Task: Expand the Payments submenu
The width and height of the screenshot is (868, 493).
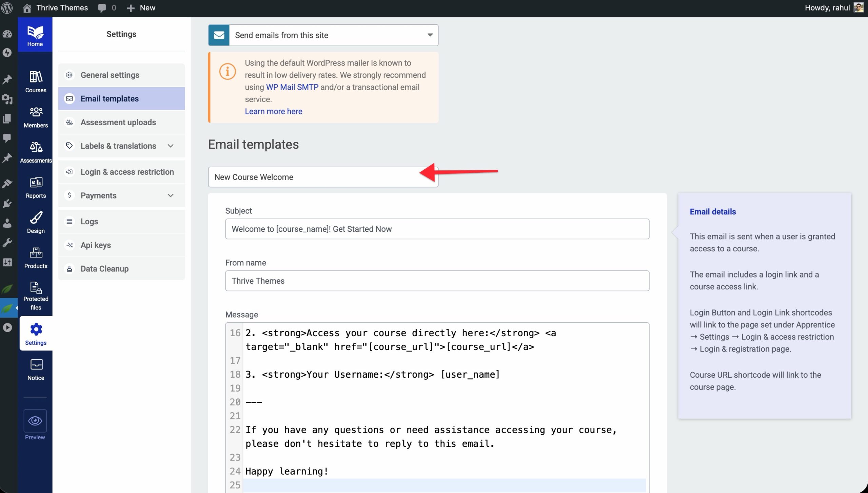Action: click(x=171, y=195)
